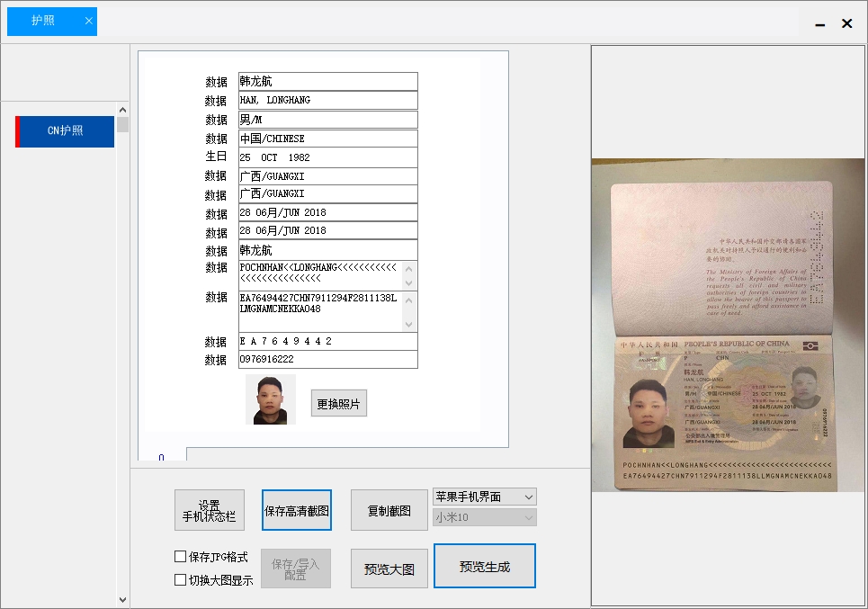Viewport: 868px width, 609px height.
Task: Click the 预览大图 button
Action: [x=389, y=566]
